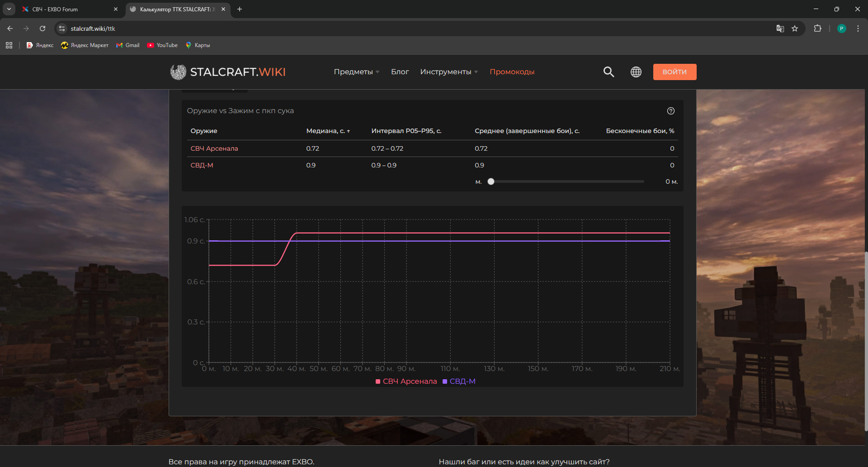Viewport: 868px width, 467px height.
Task: Open the СВД-М weapon link
Action: (x=202, y=165)
